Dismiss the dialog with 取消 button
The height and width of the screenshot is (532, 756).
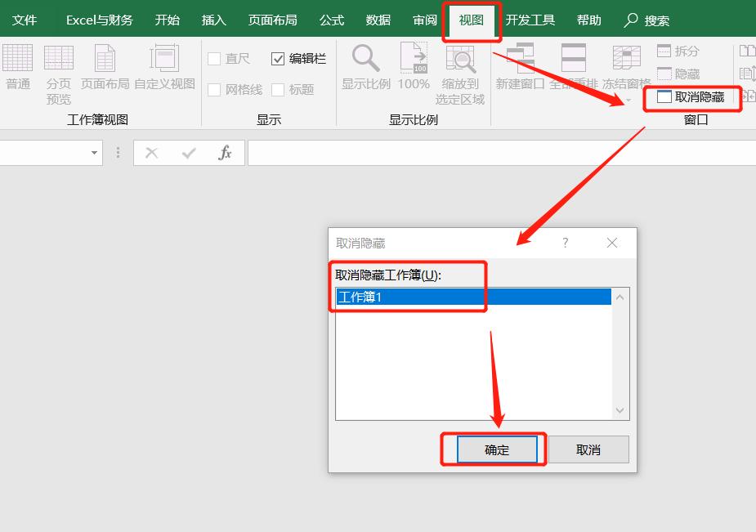(x=588, y=449)
